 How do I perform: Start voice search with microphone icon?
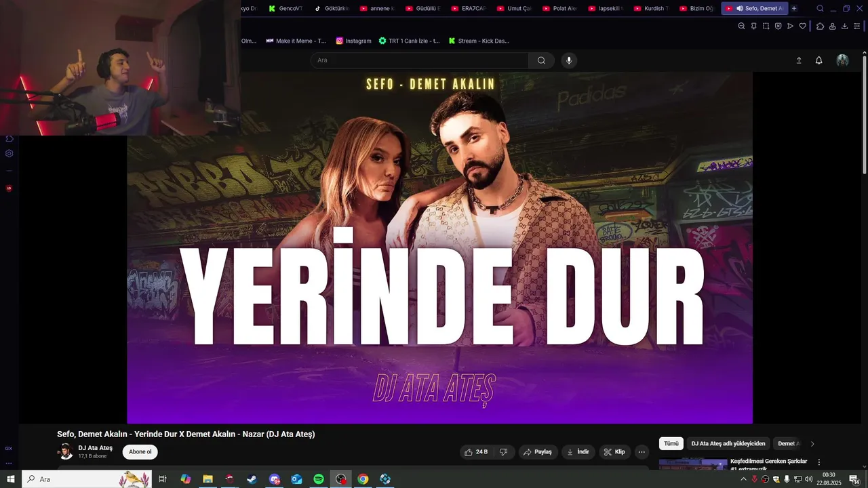click(x=569, y=60)
